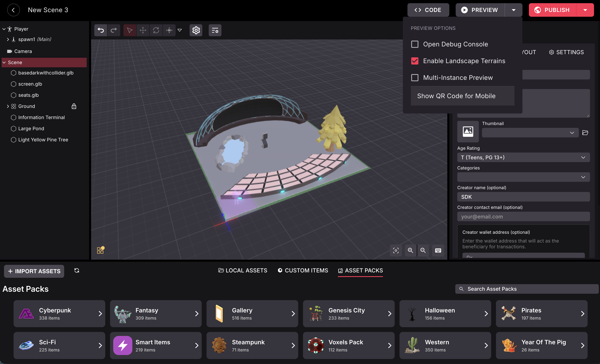Click Show QR Code for Mobile
The width and height of the screenshot is (600, 364).
pos(463,96)
